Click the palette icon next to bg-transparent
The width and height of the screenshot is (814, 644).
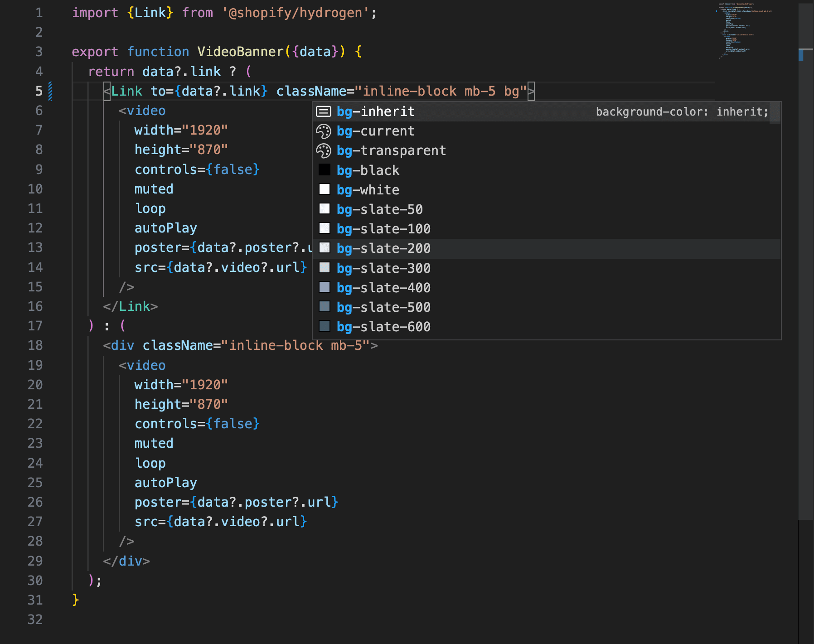[x=324, y=150]
